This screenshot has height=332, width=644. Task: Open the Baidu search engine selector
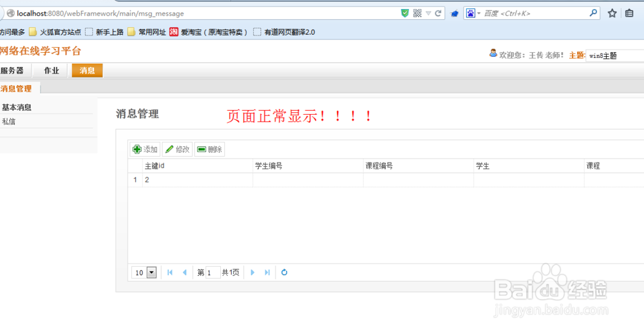473,13
